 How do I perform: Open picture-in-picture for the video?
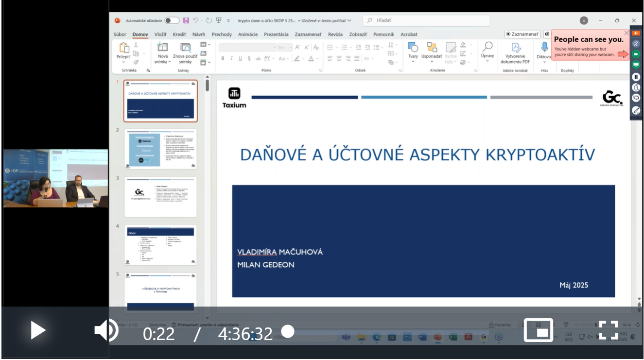pos(539,330)
